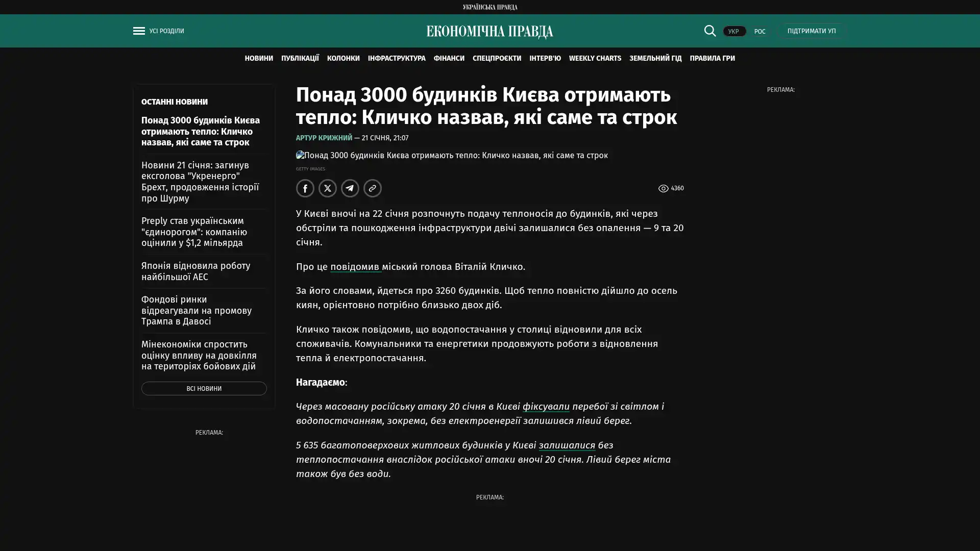The height and width of the screenshot is (551, 980).
Task: Click the Всі новини button
Action: coord(204,389)
